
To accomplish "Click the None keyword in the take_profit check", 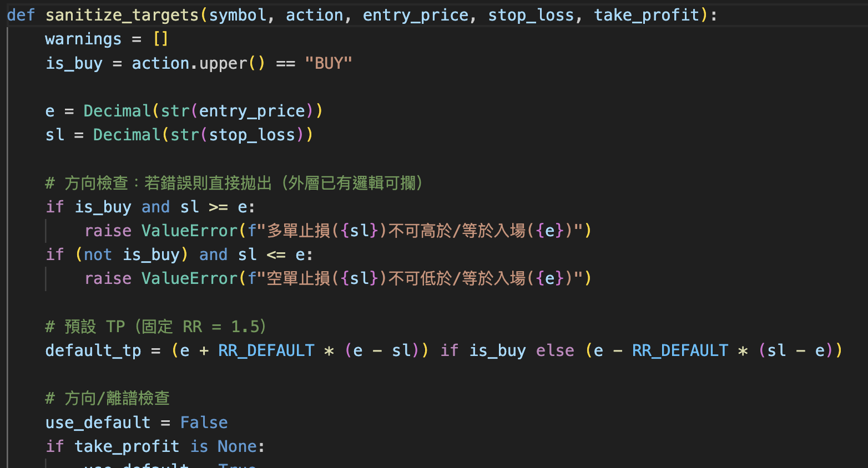I will pos(237,446).
